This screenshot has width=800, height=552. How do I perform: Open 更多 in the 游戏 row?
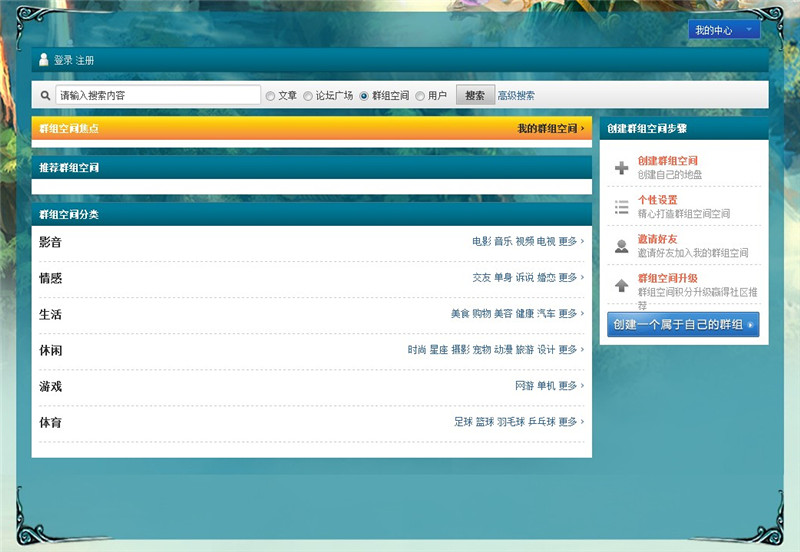pos(571,386)
